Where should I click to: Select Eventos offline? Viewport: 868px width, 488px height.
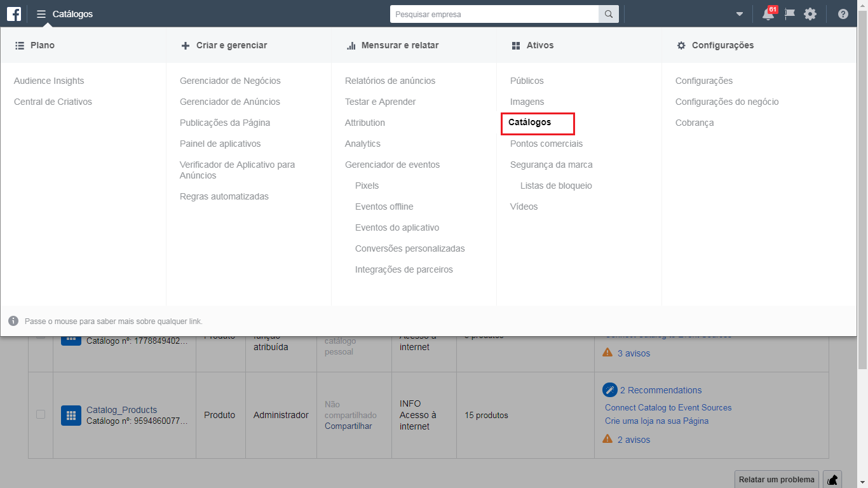tap(384, 207)
